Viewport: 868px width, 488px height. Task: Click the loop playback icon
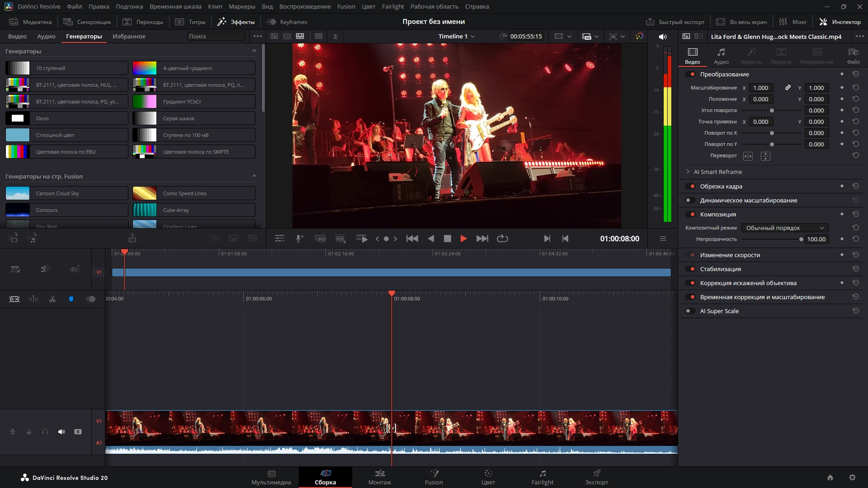502,239
